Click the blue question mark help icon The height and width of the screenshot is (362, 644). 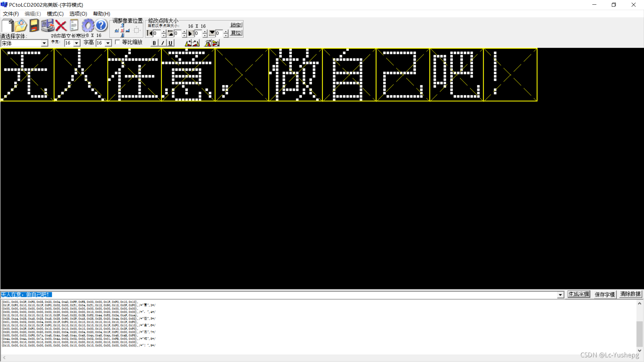101,25
